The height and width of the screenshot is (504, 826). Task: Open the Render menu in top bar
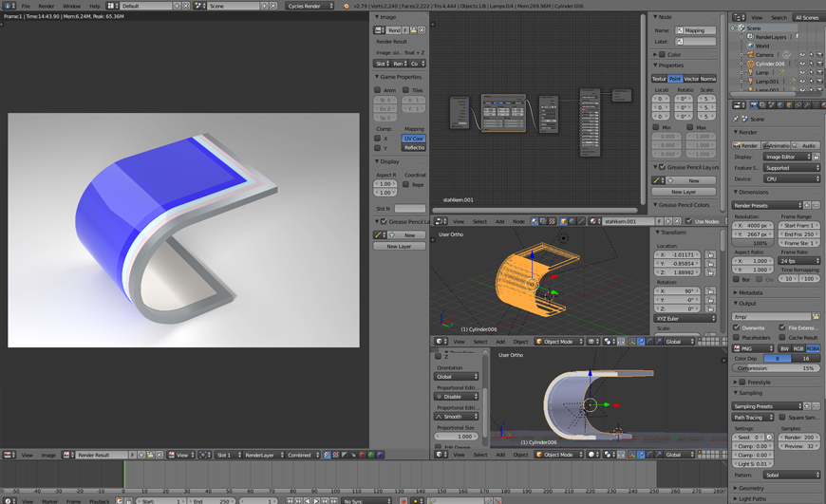tap(47, 6)
